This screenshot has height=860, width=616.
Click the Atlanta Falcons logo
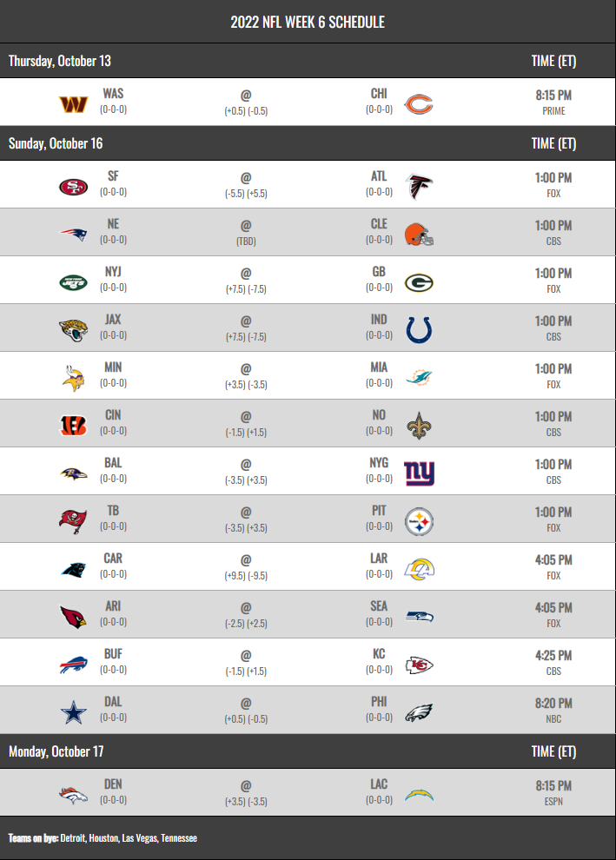(419, 187)
